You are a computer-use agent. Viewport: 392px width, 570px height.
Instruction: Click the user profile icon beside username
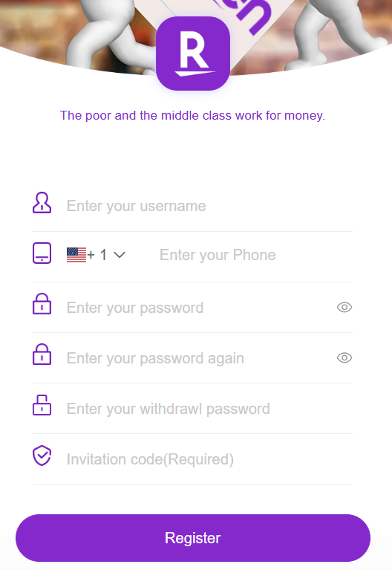(42, 203)
